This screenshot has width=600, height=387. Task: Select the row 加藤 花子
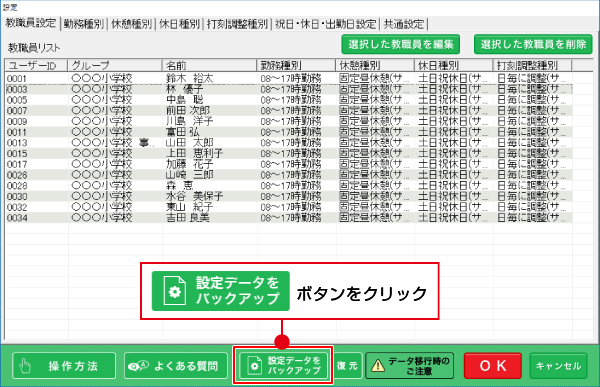tap(289, 164)
